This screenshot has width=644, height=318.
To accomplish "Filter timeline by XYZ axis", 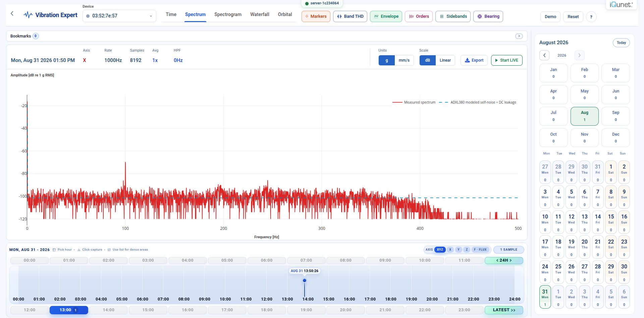I will click(440, 250).
